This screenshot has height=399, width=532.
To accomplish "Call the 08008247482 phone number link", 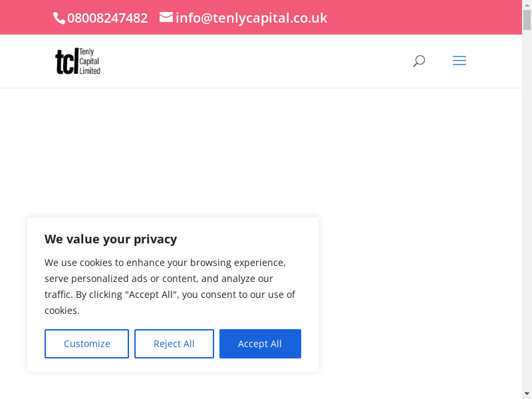I will click(x=107, y=18).
